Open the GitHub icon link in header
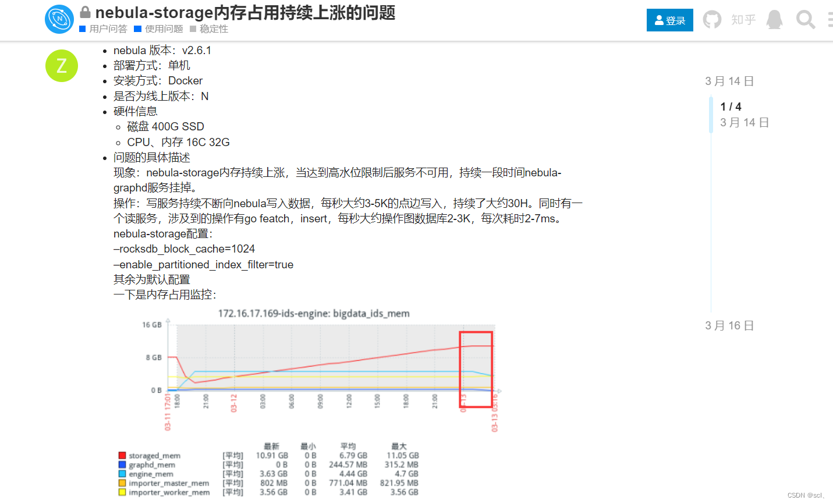The image size is (833, 504). 712,20
